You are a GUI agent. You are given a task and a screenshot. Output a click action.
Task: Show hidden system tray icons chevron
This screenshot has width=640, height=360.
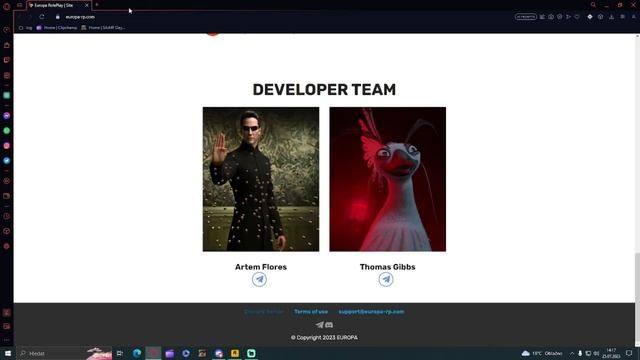tap(572, 353)
